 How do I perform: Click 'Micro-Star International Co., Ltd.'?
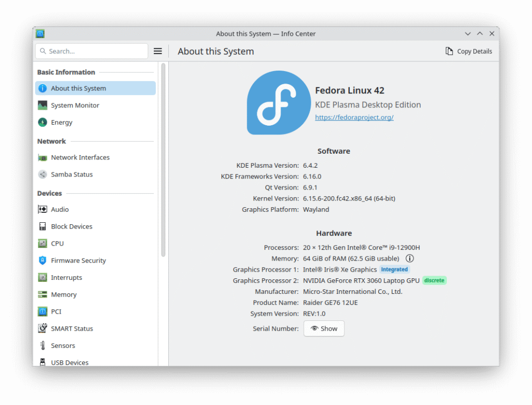point(353,291)
